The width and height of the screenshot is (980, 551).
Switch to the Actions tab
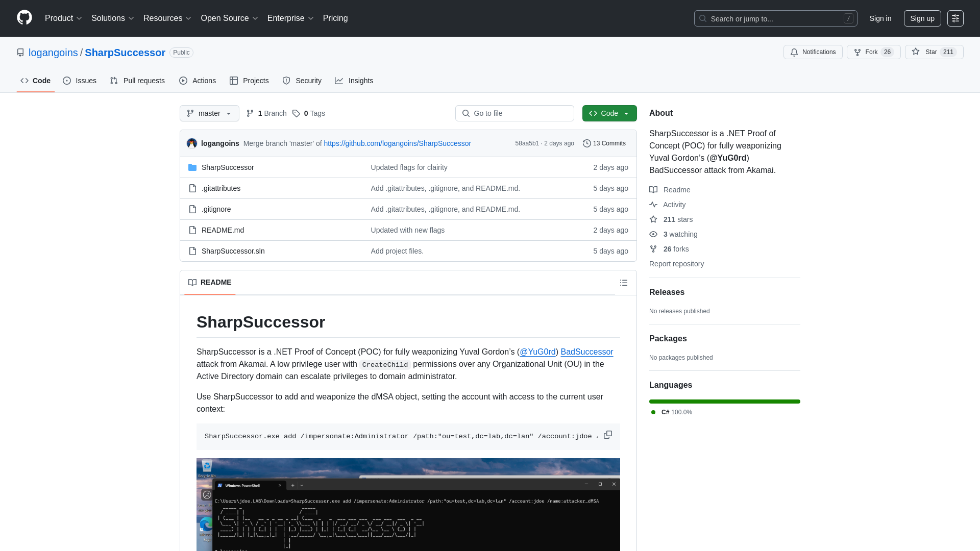pos(198,81)
